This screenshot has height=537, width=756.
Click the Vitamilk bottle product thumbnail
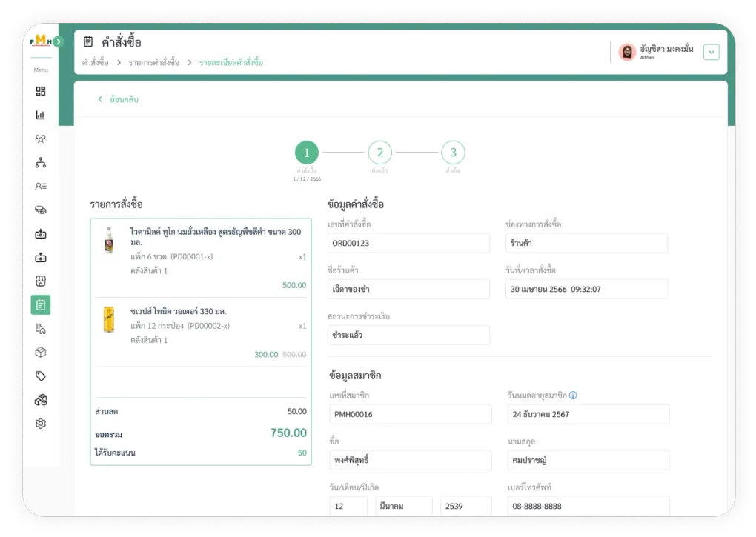click(x=109, y=239)
